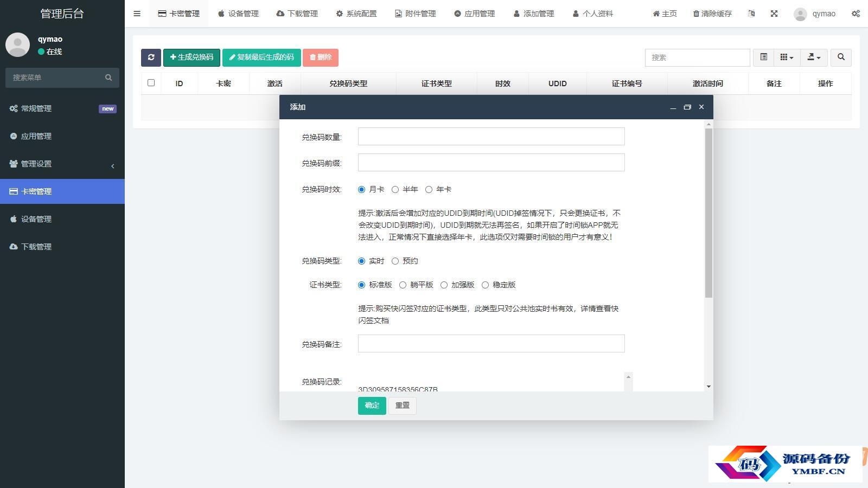The width and height of the screenshot is (868, 488).
Task: Toggle fullscreen mode icon in header
Action: coord(774,14)
